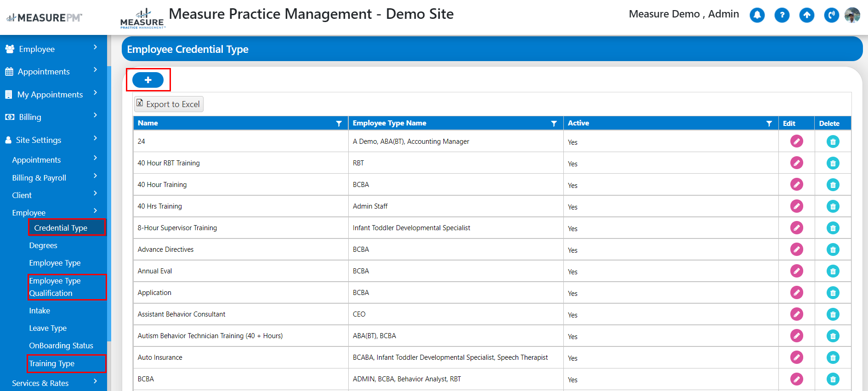Delete the Annual Eval credential row
The image size is (868, 391).
tap(833, 271)
